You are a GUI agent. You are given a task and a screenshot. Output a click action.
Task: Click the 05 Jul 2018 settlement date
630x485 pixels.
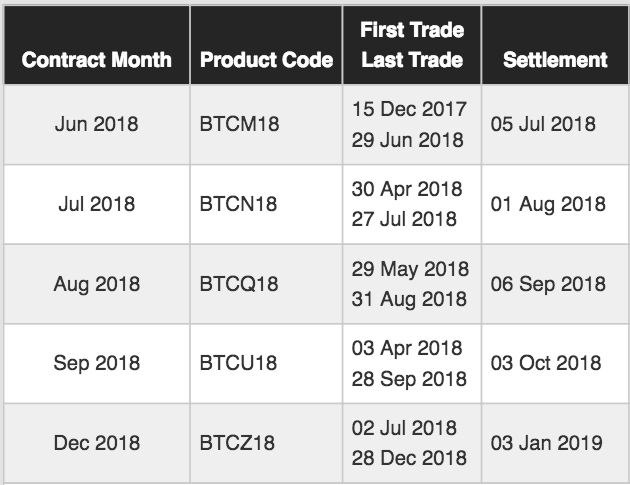pos(543,124)
